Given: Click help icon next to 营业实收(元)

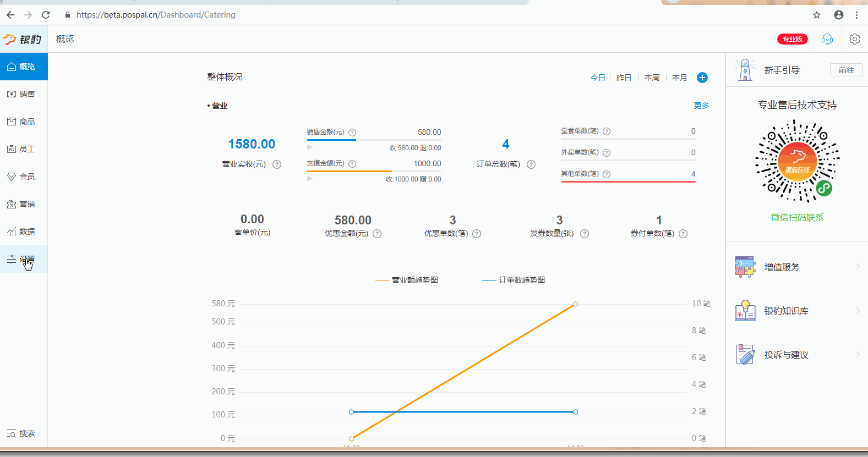Looking at the screenshot, I should click(277, 164).
